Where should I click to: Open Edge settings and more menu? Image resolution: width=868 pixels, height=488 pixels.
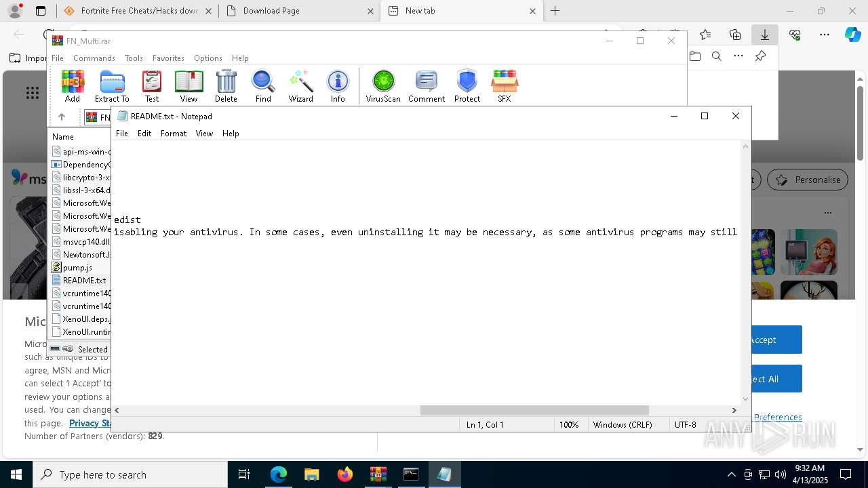click(x=825, y=35)
